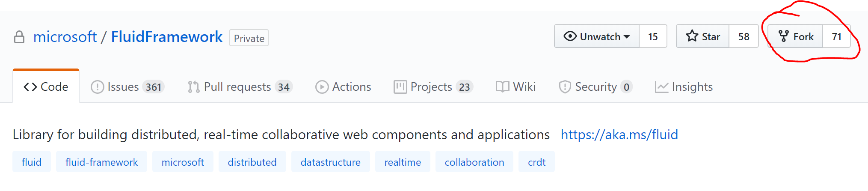The image size is (868, 191).
Task: Select the datastructure topic tag
Action: [x=330, y=162]
